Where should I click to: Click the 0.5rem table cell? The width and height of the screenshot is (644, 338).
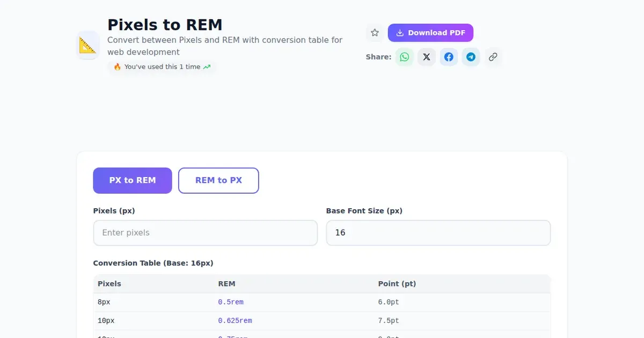coord(231,303)
